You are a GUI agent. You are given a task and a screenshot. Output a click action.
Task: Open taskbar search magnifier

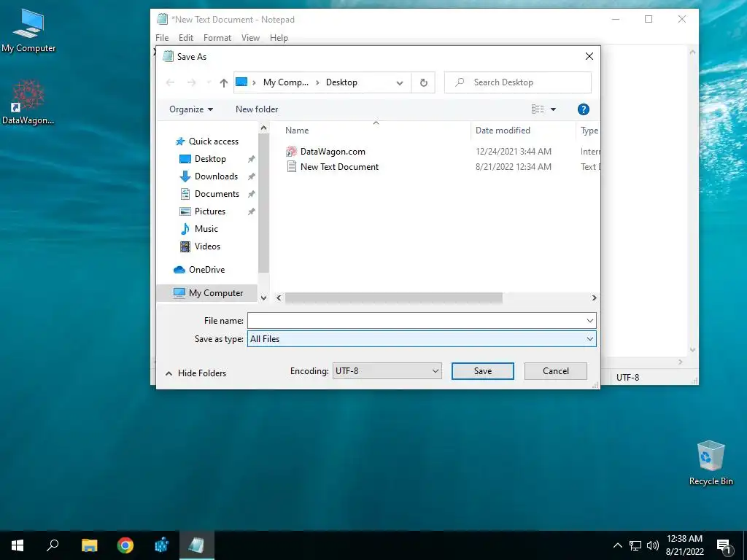(x=53, y=545)
